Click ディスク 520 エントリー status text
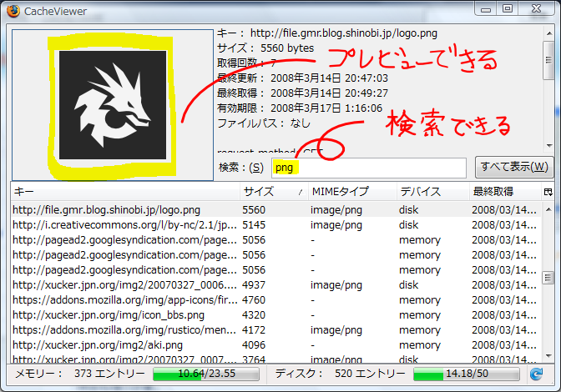This screenshot has width=561, height=392. [340, 374]
